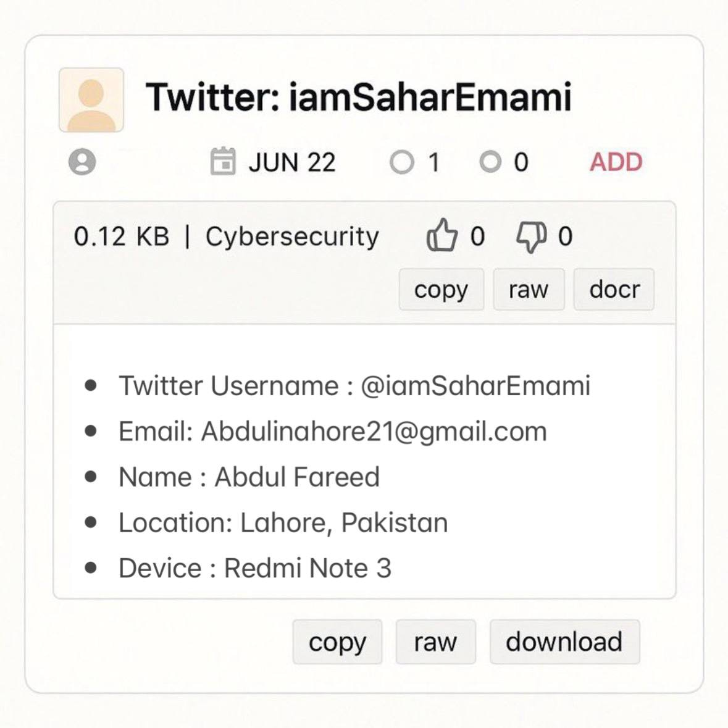Screen dimensions: 728x728
Task: Click the thumbs up icon
Action: 441,235
